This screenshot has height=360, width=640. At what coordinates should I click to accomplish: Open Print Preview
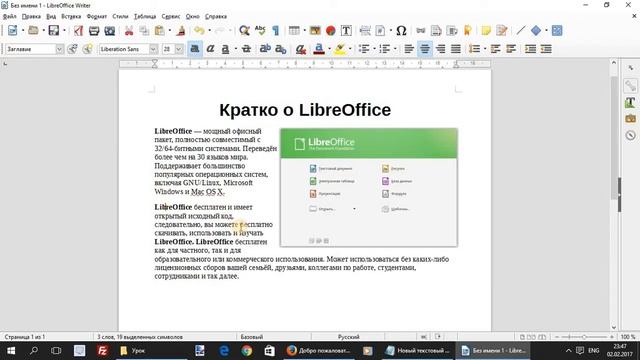[109, 31]
